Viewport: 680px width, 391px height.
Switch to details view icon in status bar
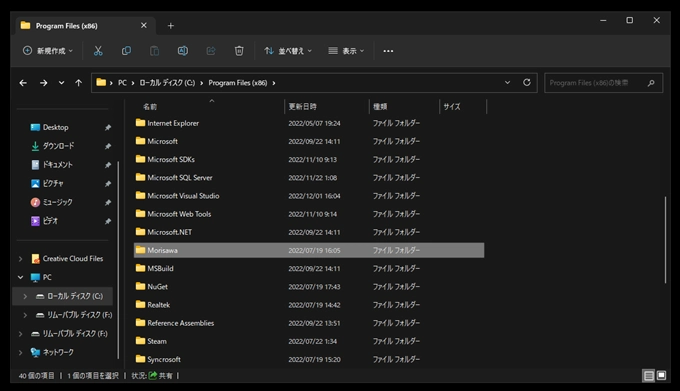[649, 375]
